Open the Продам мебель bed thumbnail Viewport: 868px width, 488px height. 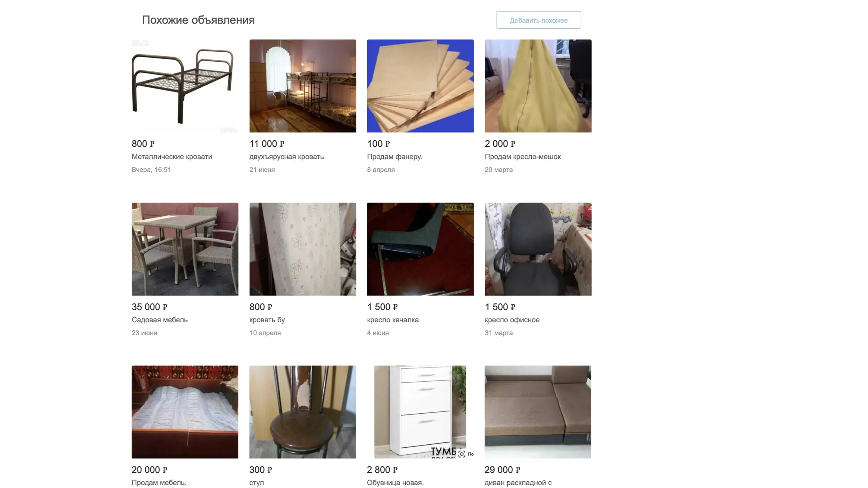(x=185, y=412)
